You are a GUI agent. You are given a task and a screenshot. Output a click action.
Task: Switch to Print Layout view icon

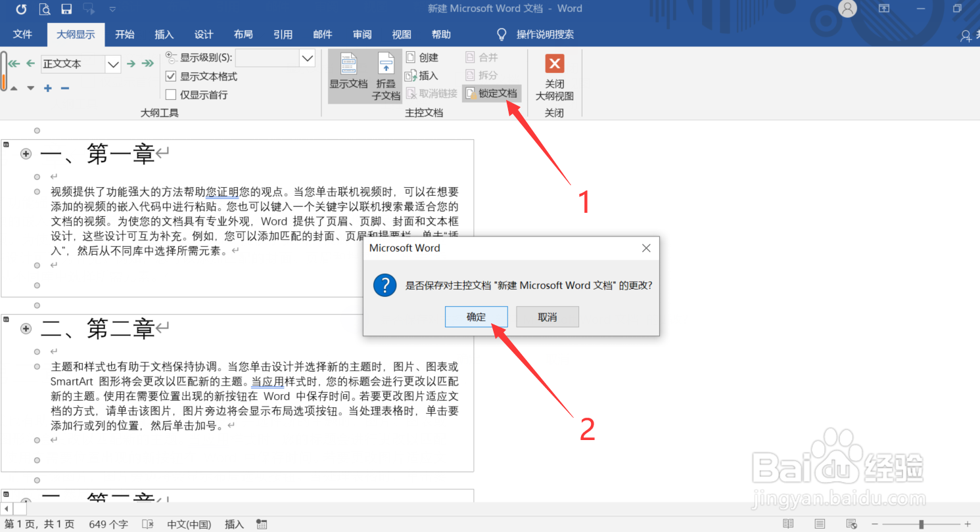tap(820, 524)
